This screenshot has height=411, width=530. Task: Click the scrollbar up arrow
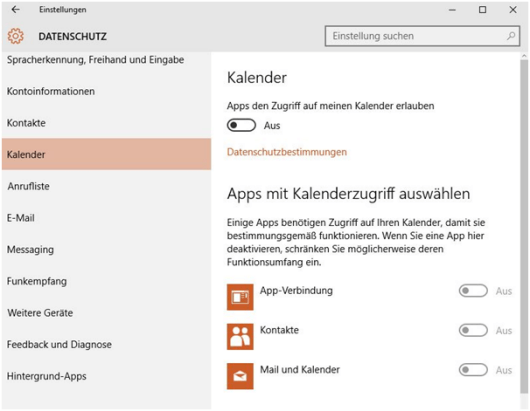(524, 56)
